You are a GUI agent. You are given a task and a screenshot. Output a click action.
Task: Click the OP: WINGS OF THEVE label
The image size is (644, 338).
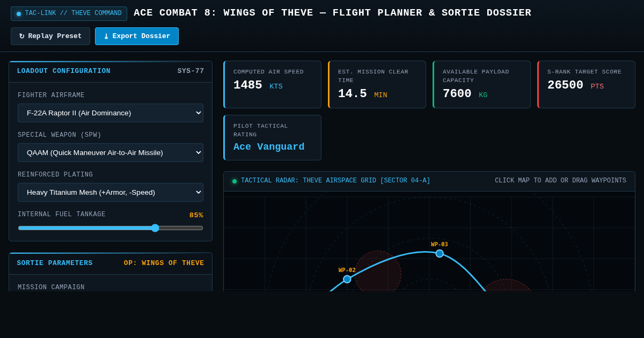164,263
